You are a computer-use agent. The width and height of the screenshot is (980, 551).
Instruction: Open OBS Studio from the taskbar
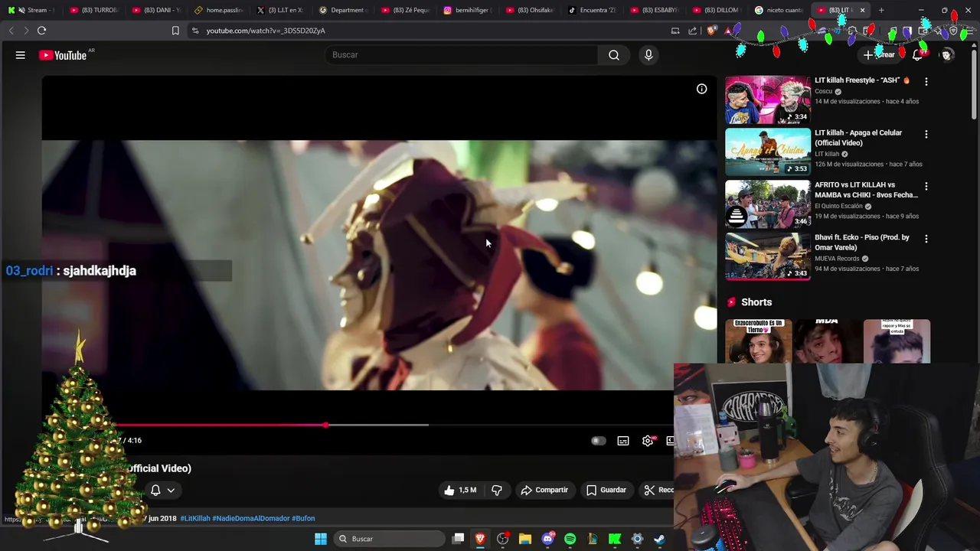[x=502, y=539]
